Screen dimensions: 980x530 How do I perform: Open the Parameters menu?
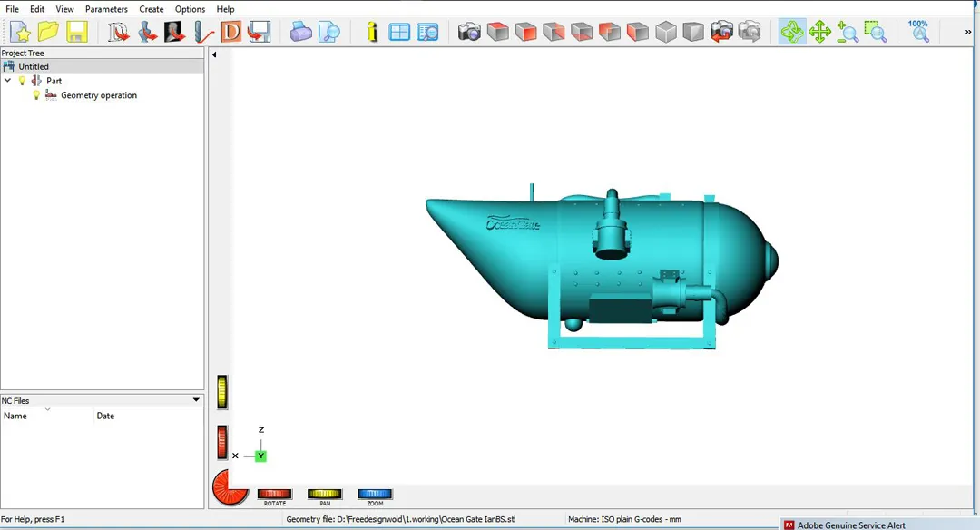pyautogui.click(x=106, y=9)
